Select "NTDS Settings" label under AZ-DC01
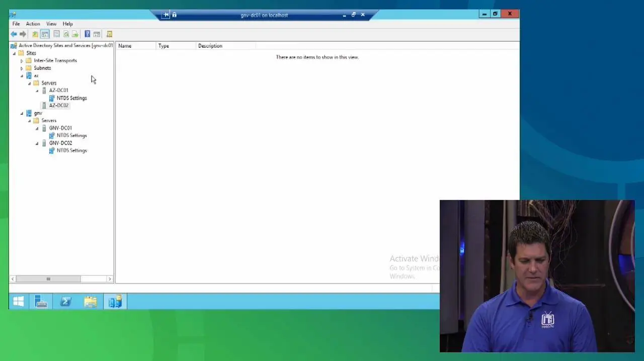The image size is (644, 361). (71, 98)
